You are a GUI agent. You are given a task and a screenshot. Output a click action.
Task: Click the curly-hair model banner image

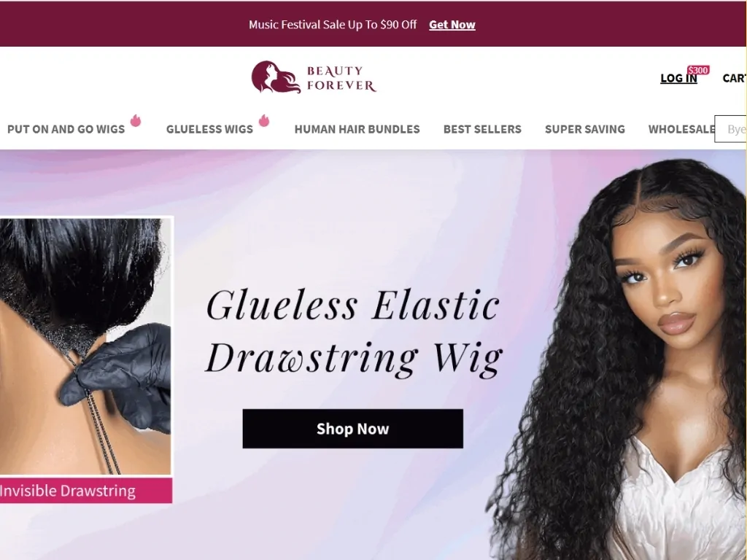[616, 359]
